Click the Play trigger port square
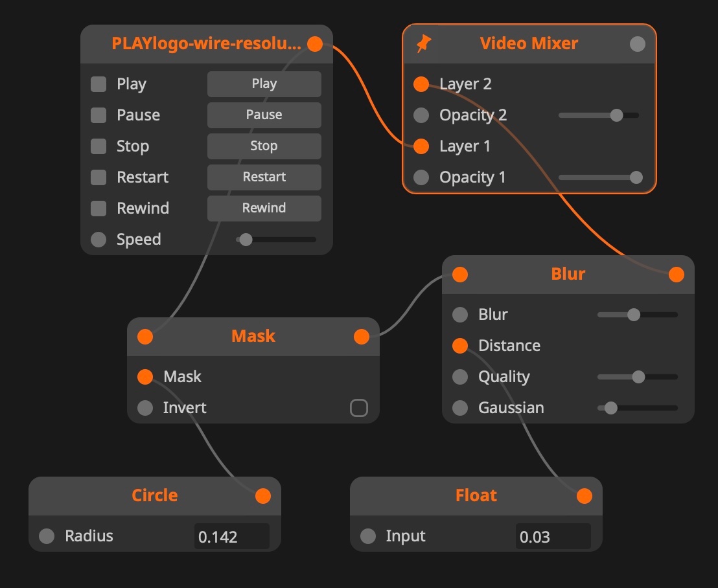Image resolution: width=718 pixels, height=588 pixels. (x=98, y=84)
